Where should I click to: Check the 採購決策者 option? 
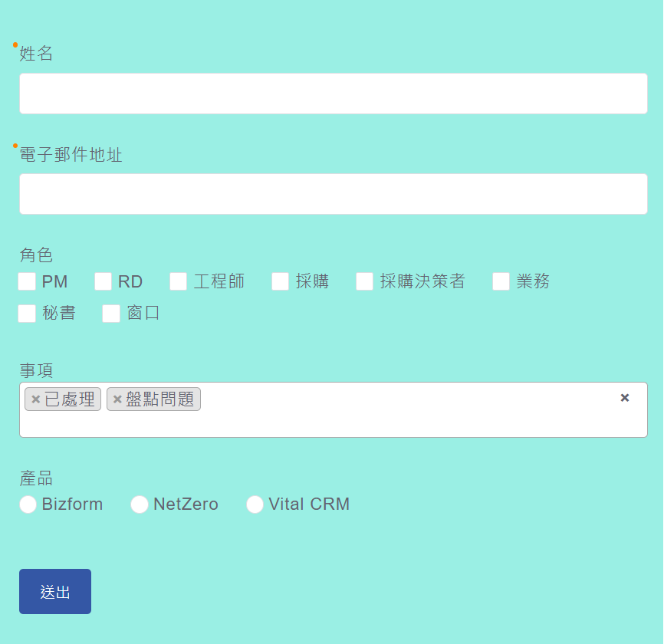tap(365, 281)
